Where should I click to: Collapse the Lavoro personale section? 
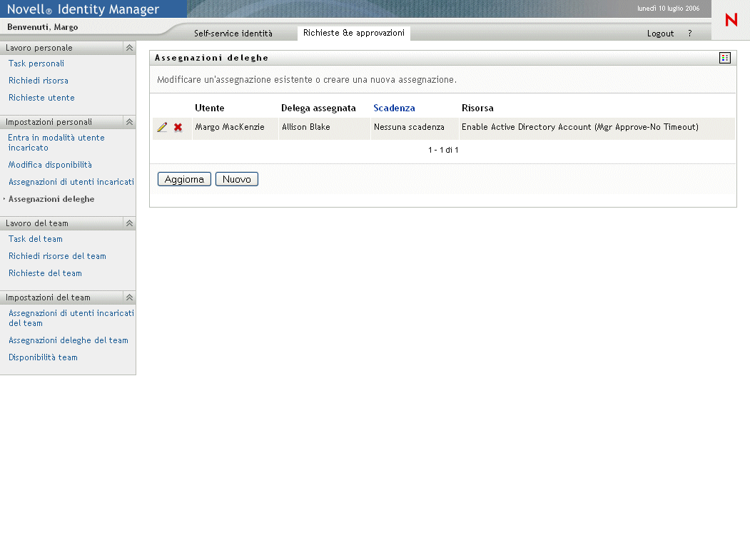(x=129, y=48)
